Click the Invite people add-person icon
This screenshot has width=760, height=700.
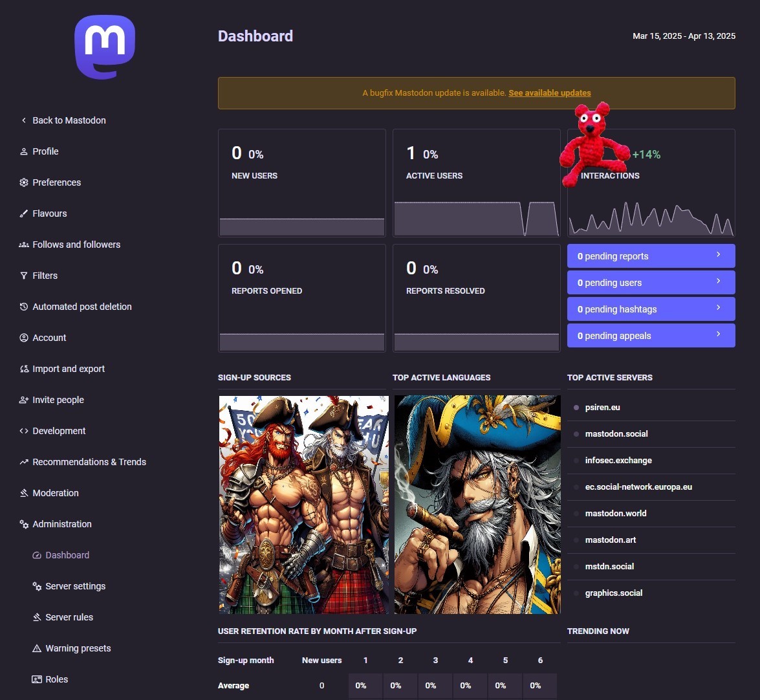[24, 399]
